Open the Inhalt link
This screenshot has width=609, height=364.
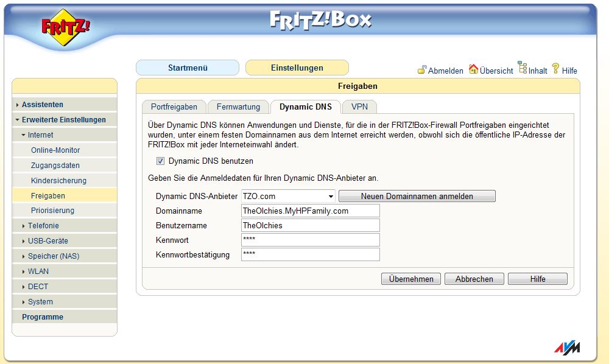[538, 71]
